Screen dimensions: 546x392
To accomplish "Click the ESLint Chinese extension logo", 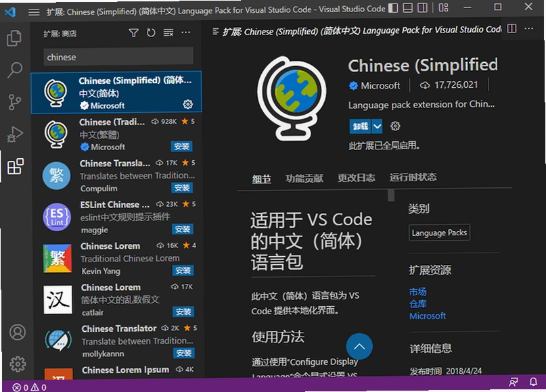I will pyautogui.click(x=57, y=217).
